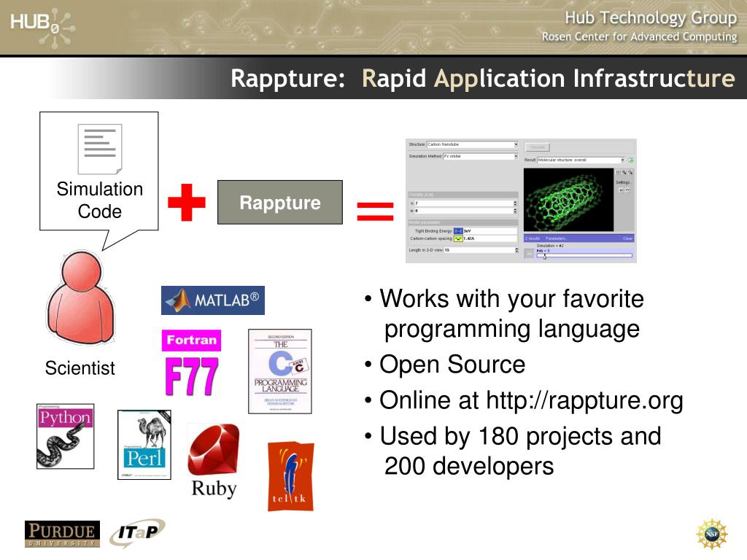Click the 200 developers text
Screen dimensions: 747x560
click(x=469, y=466)
